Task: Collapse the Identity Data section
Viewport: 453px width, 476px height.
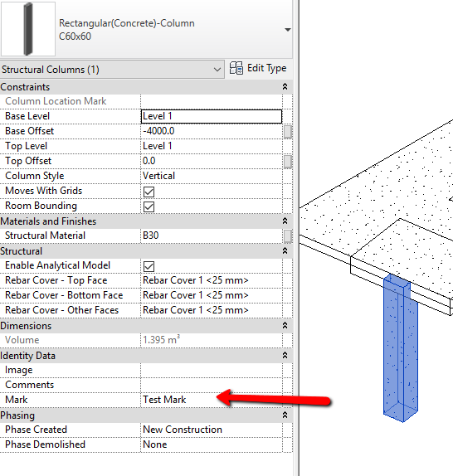Action: coord(285,355)
